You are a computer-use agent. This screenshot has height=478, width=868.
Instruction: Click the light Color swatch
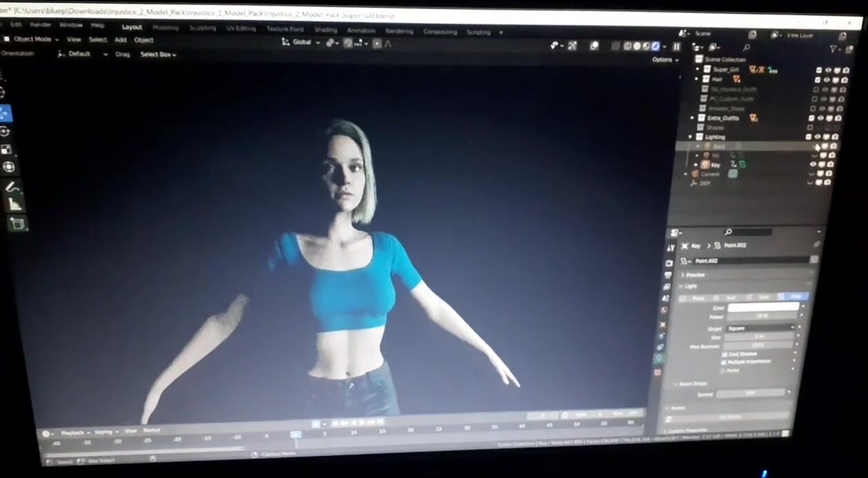762,307
